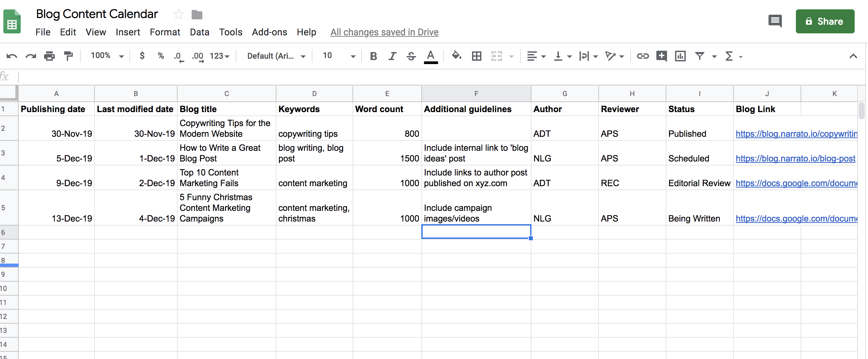The width and height of the screenshot is (868, 359).
Task: Open the Add-ons menu
Action: point(269,32)
